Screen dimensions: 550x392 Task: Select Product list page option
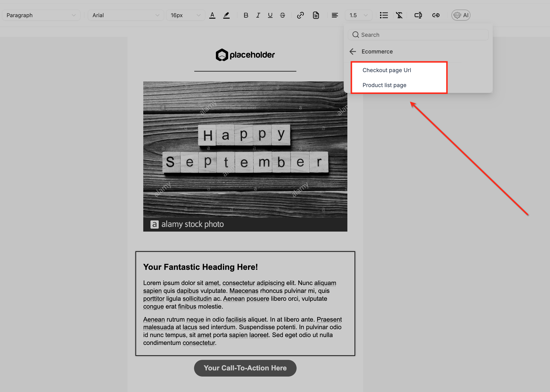click(x=384, y=85)
